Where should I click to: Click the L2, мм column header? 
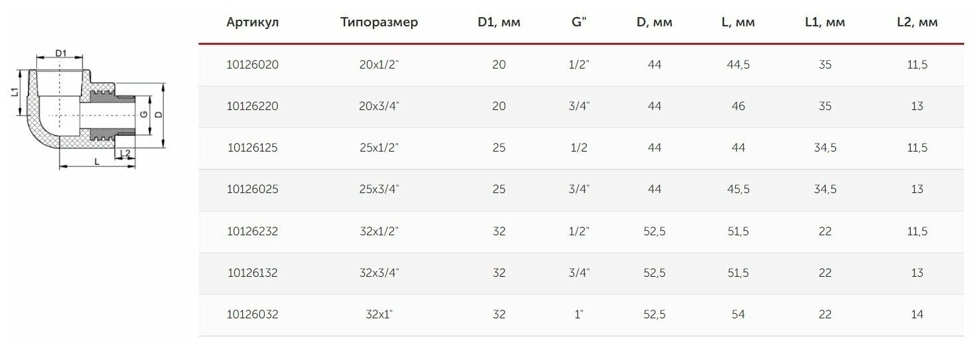click(918, 22)
